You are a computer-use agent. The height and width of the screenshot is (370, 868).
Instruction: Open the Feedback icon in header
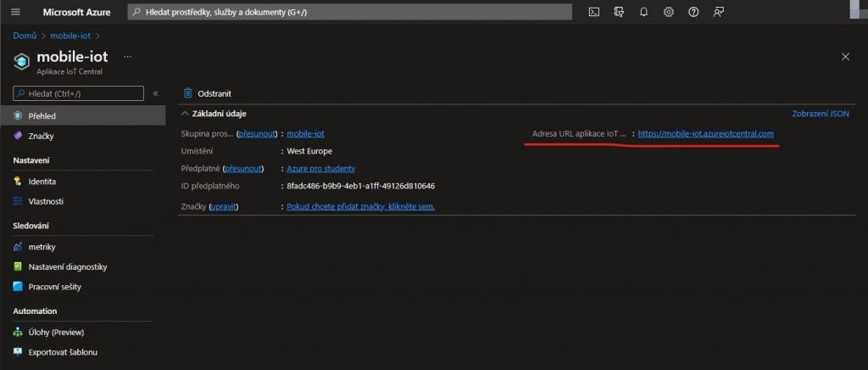[719, 12]
